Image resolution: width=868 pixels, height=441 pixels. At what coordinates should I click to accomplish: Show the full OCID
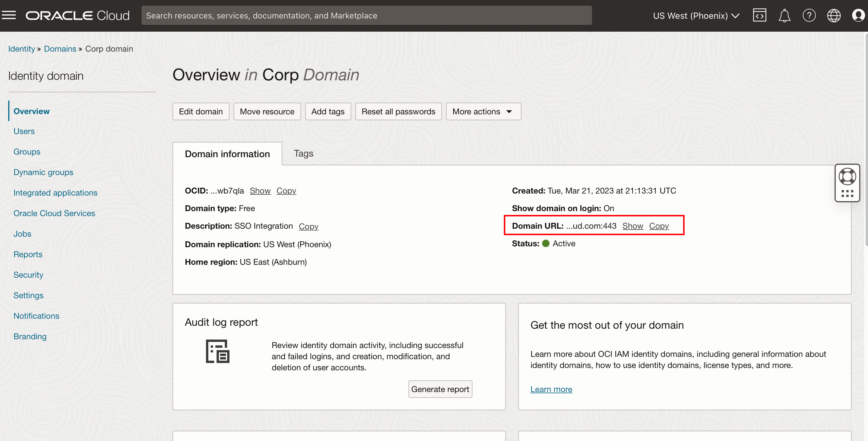(x=260, y=191)
